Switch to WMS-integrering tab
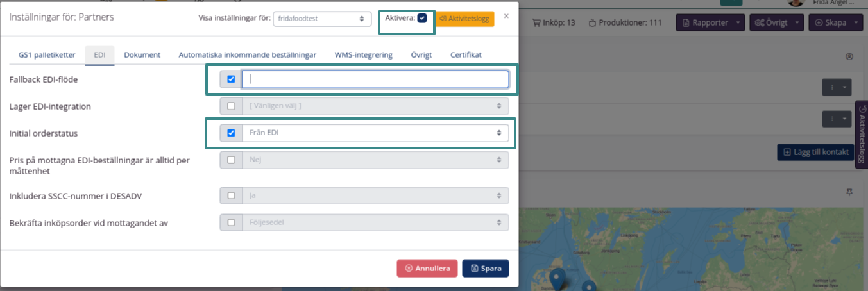The height and width of the screenshot is (291, 868). point(363,55)
